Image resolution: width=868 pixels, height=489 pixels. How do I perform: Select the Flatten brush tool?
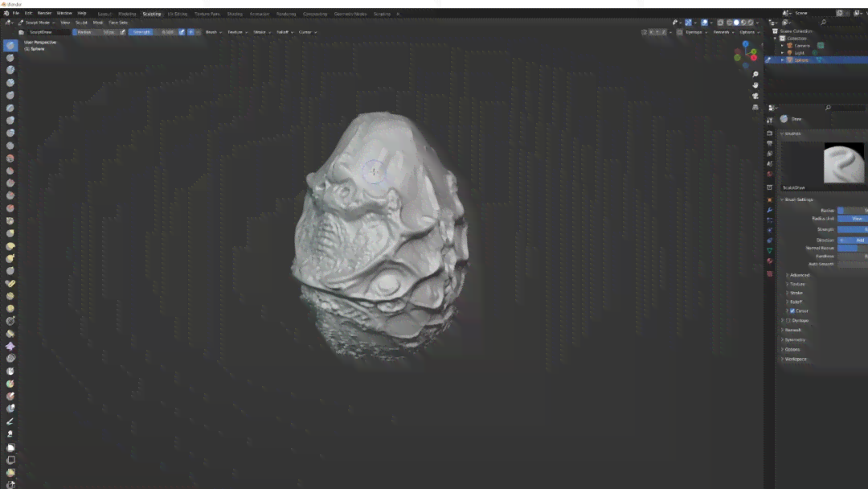point(10,171)
